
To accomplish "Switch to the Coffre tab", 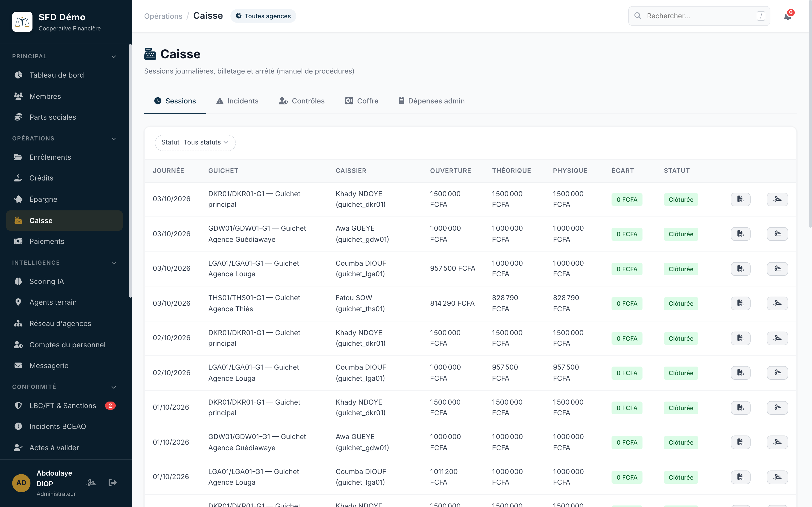I will [x=361, y=101].
